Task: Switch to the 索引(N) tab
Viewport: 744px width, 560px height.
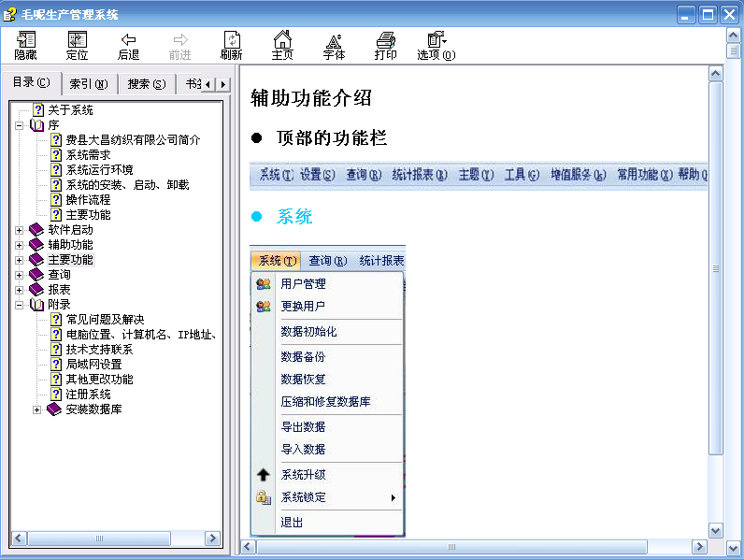Action: pos(89,84)
